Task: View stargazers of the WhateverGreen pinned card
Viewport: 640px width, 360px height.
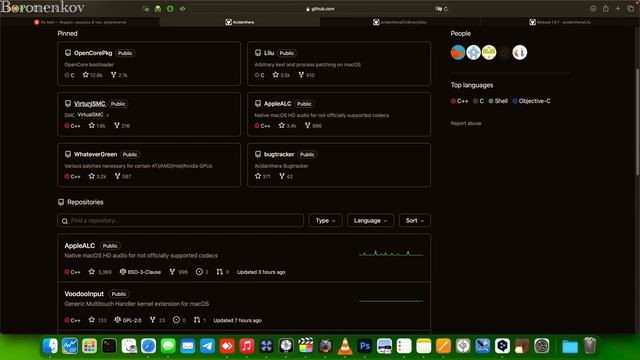Action: pyautogui.click(x=98, y=176)
